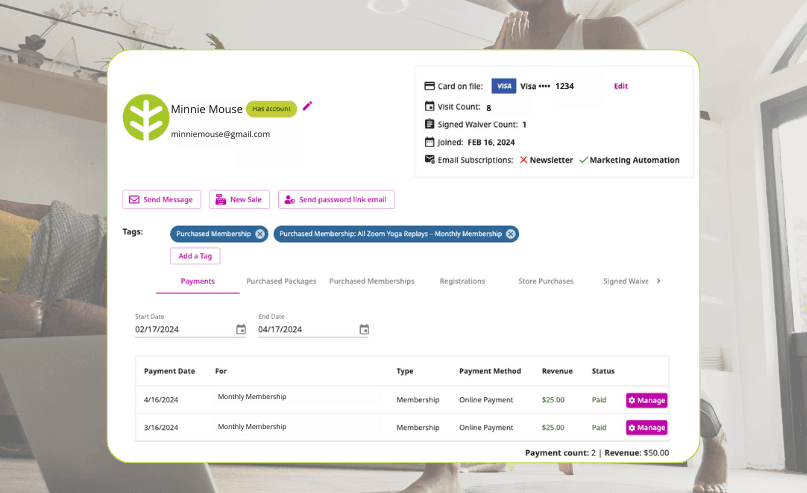The image size is (807, 493).
Task: Switch to Purchased Memberships tab
Action: [x=372, y=281]
